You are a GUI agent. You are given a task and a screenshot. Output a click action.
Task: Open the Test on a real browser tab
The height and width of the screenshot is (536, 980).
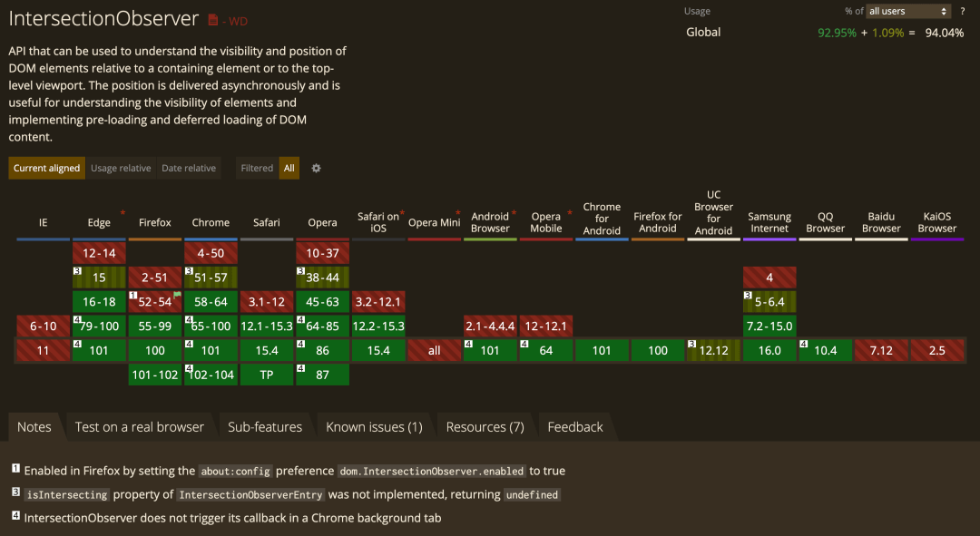tap(140, 427)
